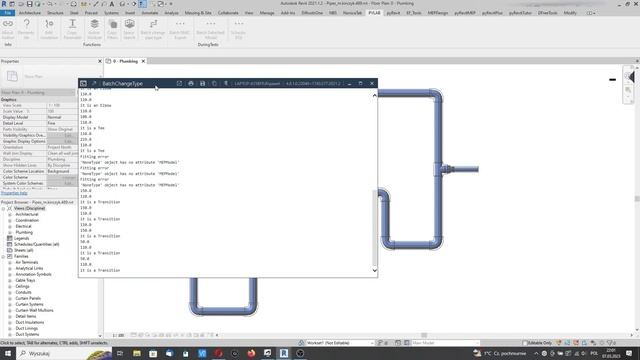Viewport: 640px width, 360px height.
Task: Expand the Cable Trays family node
Action: click(x=10, y=280)
